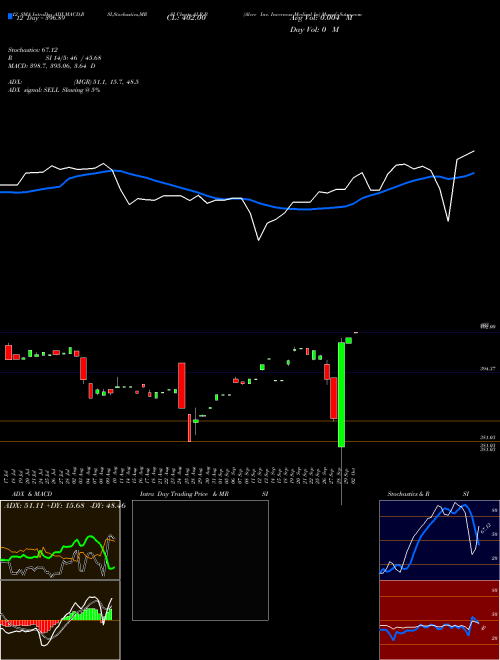Select the 'CL: 402.00' closing price text

[x=186, y=18]
